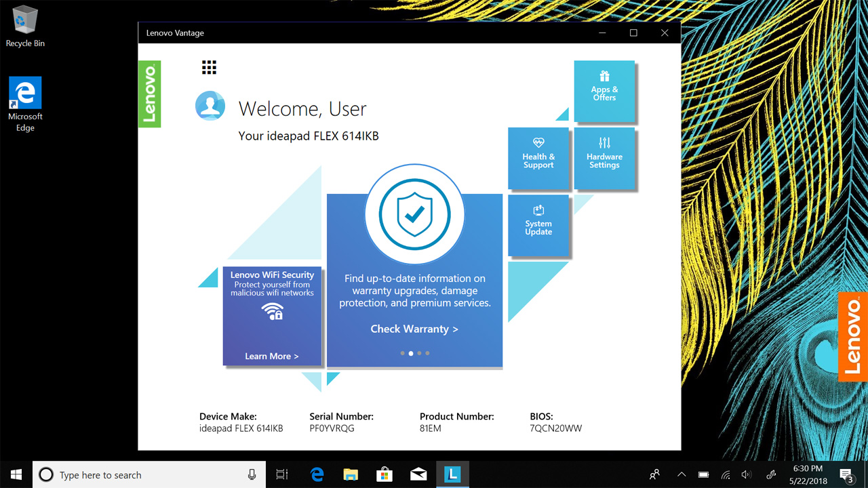Open Task View on the taskbar
This screenshot has width=868, height=488.
pyautogui.click(x=282, y=474)
